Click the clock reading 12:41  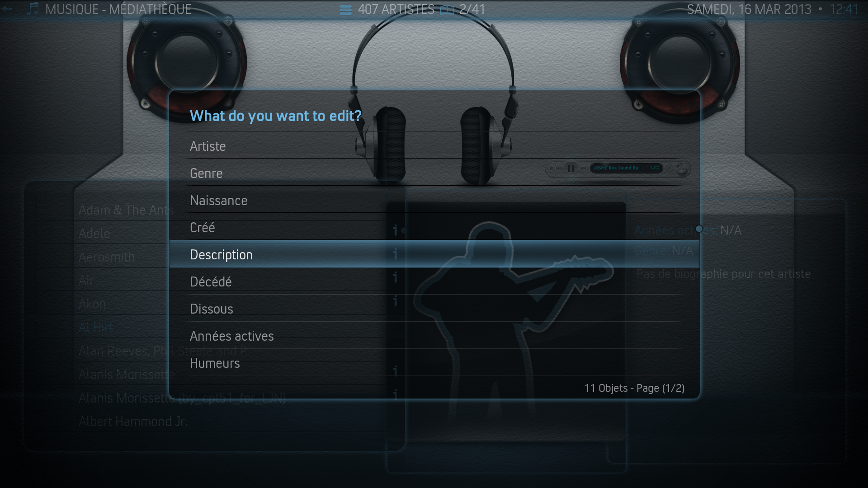coord(844,9)
